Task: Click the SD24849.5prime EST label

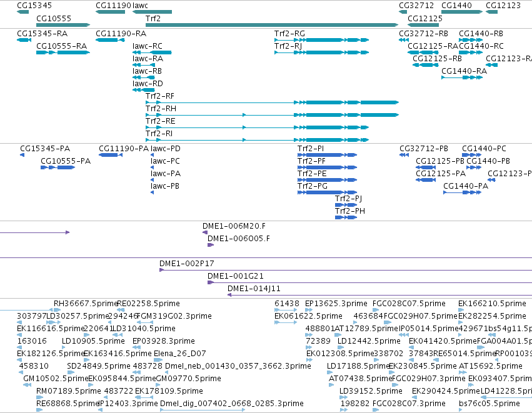Action: 99,366
